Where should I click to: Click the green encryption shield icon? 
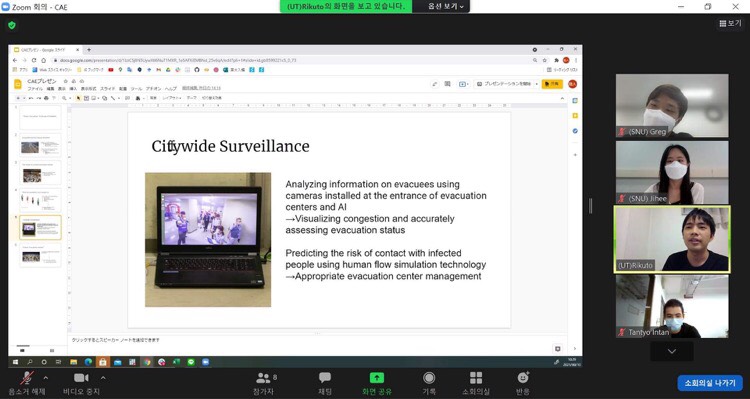click(12, 25)
